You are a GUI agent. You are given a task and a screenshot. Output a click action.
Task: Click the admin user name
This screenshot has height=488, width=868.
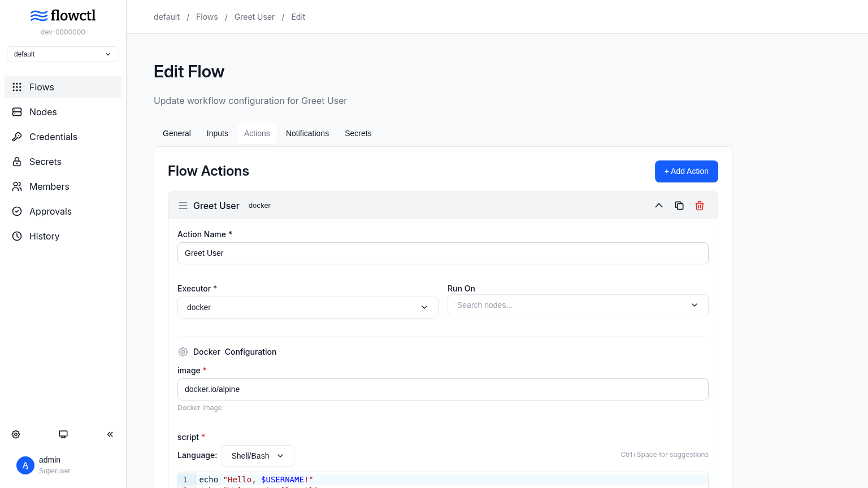click(x=50, y=460)
